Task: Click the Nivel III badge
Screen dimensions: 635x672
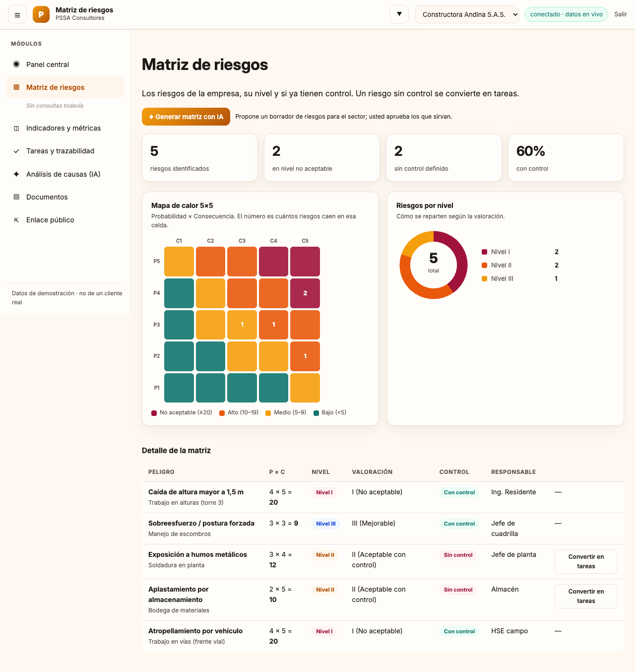Action: point(326,524)
